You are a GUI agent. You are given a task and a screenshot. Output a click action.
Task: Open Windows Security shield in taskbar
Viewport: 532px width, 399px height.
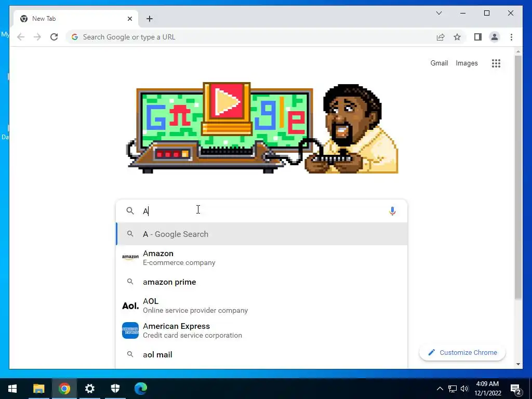(x=115, y=389)
